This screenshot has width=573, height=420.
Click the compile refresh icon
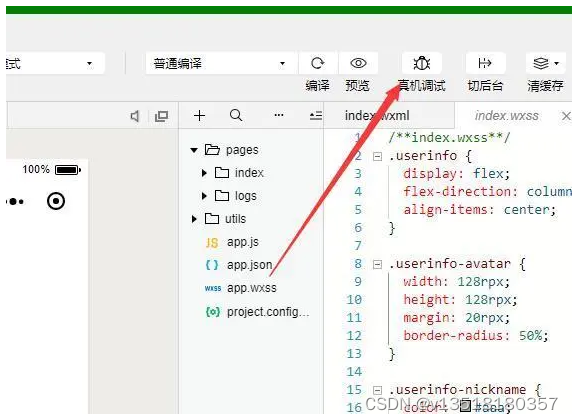click(317, 63)
